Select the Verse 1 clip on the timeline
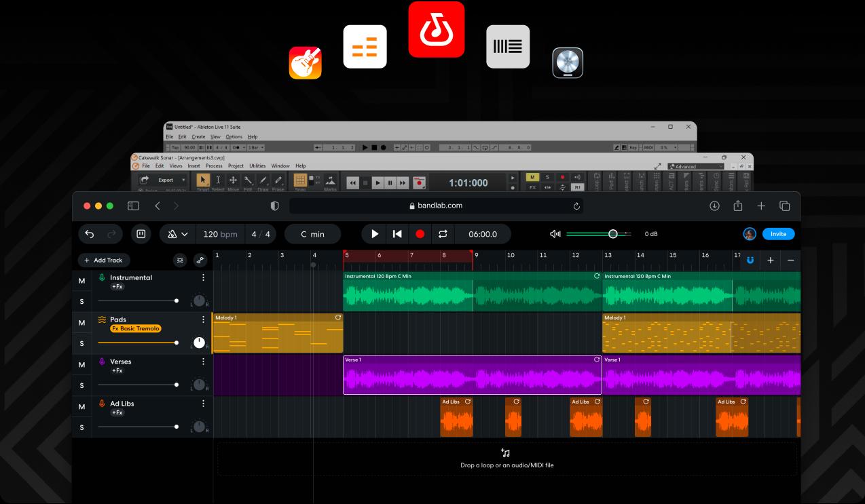865x504 pixels. pyautogui.click(x=472, y=375)
